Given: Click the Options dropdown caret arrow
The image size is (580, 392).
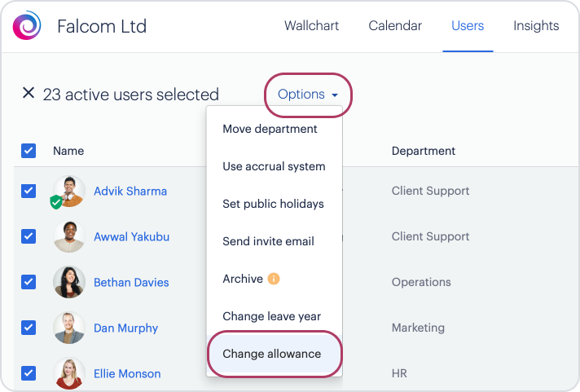Looking at the screenshot, I should 335,95.
